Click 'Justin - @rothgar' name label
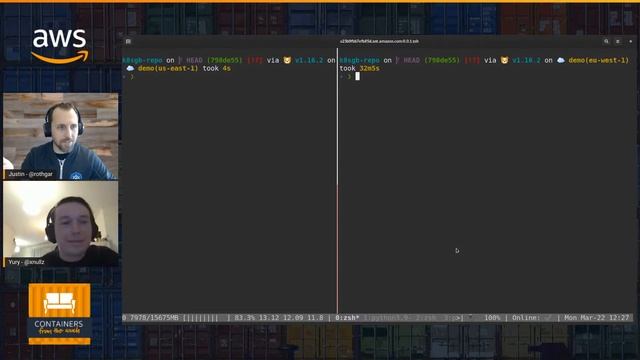 click(x=31, y=174)
